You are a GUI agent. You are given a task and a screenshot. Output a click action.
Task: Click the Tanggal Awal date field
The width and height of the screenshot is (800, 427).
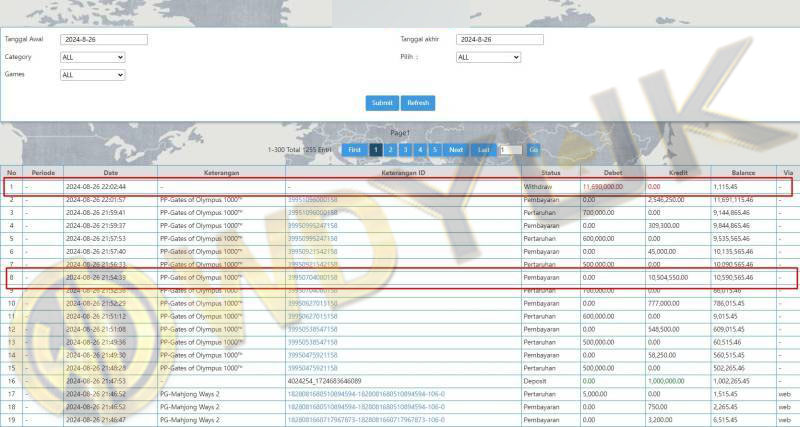(x=104, y=39)
